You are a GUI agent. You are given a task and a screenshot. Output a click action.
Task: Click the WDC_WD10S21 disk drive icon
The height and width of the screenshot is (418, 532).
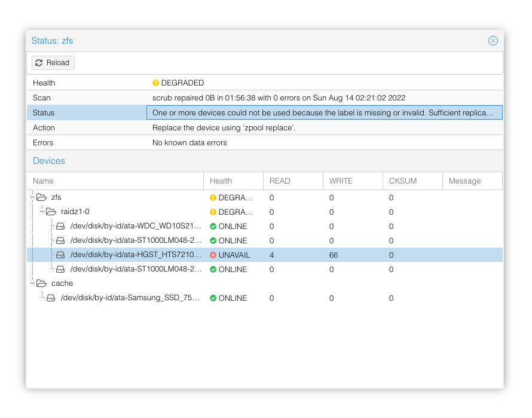point(60,226)
